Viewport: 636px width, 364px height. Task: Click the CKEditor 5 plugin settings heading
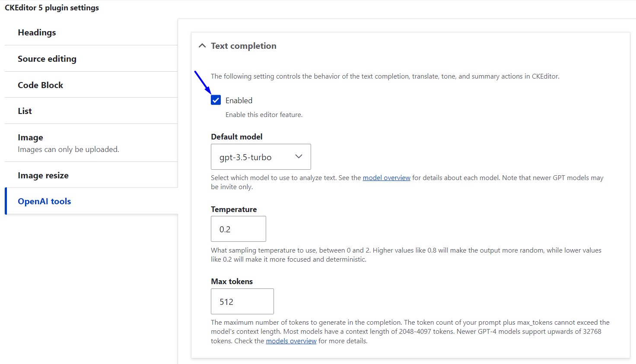coord(52,8)
